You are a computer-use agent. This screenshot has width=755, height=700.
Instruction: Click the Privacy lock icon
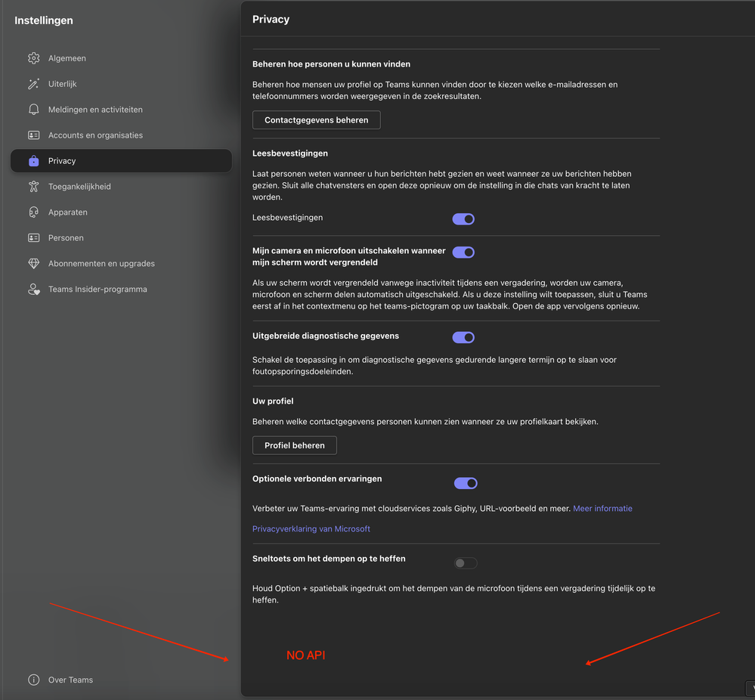(34, 161)
